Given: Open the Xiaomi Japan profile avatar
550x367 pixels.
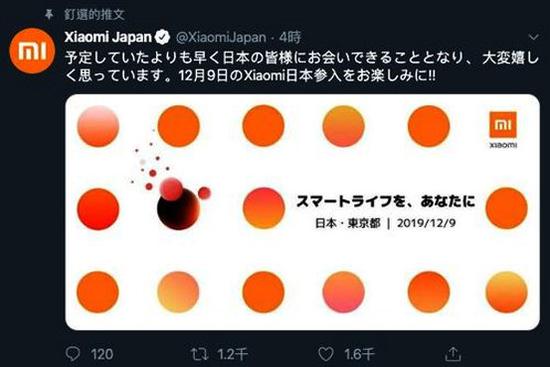Looking at the screenshot, I should coord(32,51).
